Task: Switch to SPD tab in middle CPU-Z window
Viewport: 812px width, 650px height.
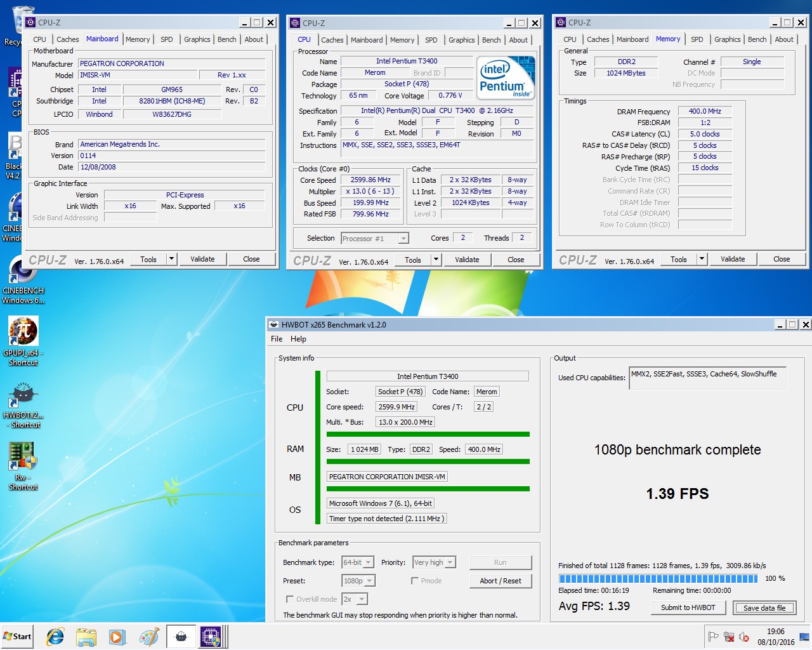Action: (431, 40)
